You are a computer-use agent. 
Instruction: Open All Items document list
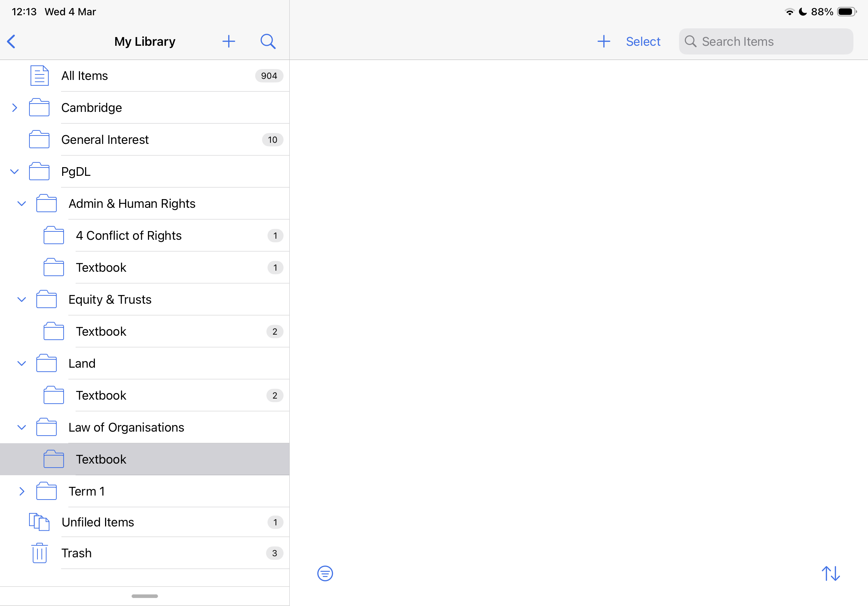pos(85,76)
